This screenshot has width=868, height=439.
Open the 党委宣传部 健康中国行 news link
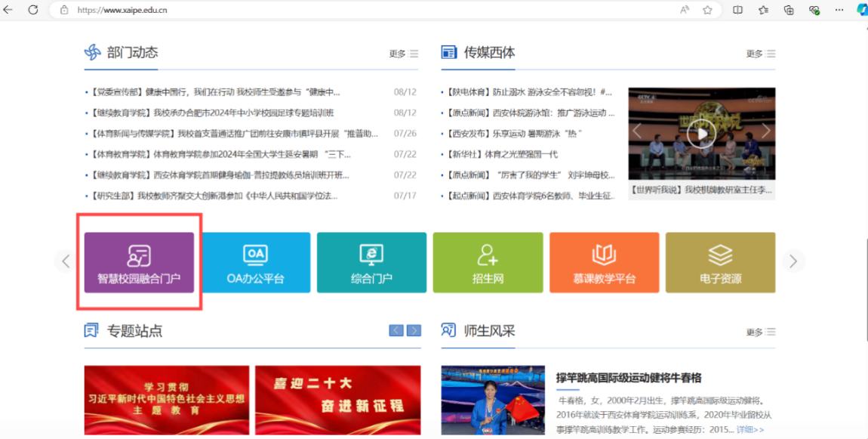coord(215,92)
